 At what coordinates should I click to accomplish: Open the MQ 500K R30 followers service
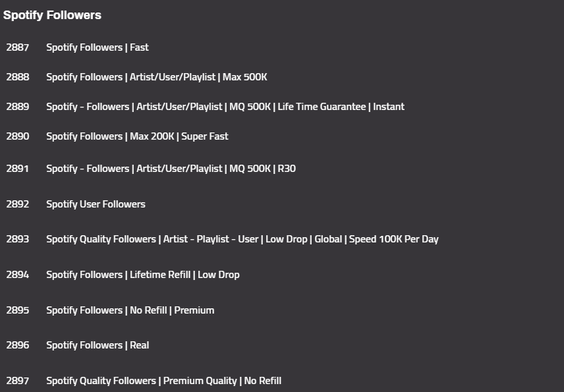pyautogui.click(x=171, y=169)
